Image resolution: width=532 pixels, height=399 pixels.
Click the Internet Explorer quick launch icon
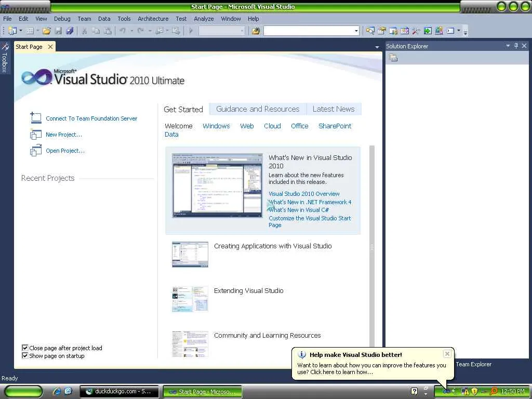(x=57, y=391)
